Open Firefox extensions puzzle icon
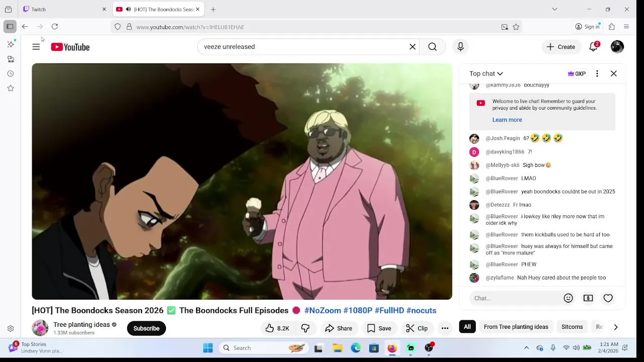This screenshot has width=644, height=362. click(612, 27)
